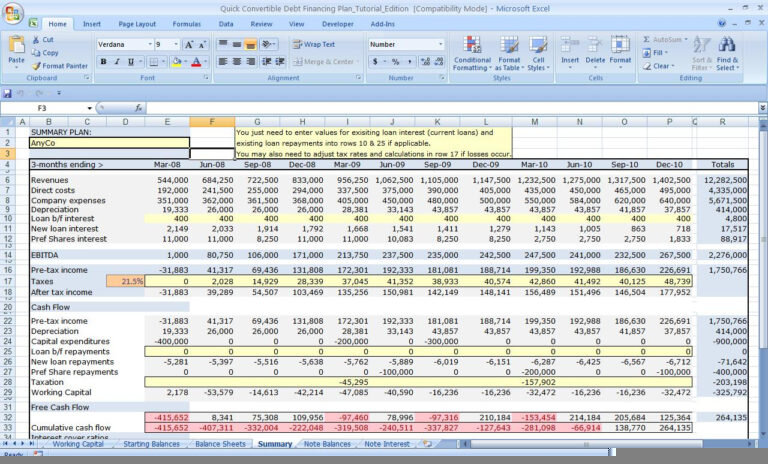Click the Insert cells button
This screenshot has height=464, width=768.
point(570,52)
